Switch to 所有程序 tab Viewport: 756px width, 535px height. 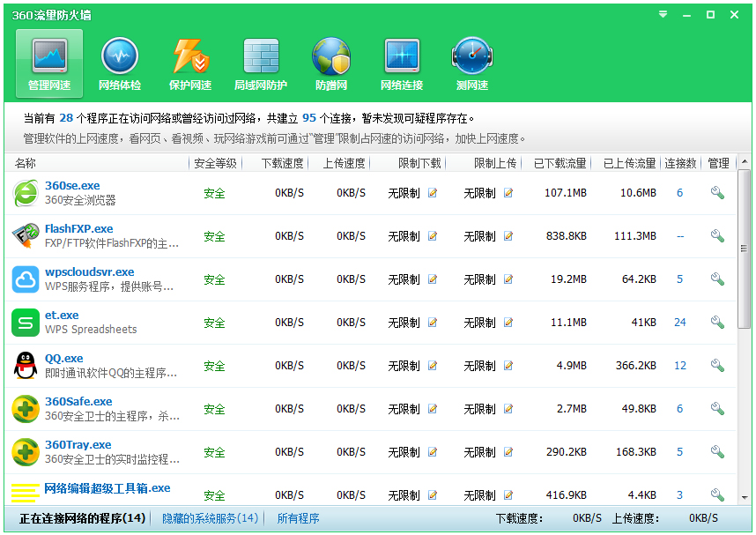click(x=298, y=518)
